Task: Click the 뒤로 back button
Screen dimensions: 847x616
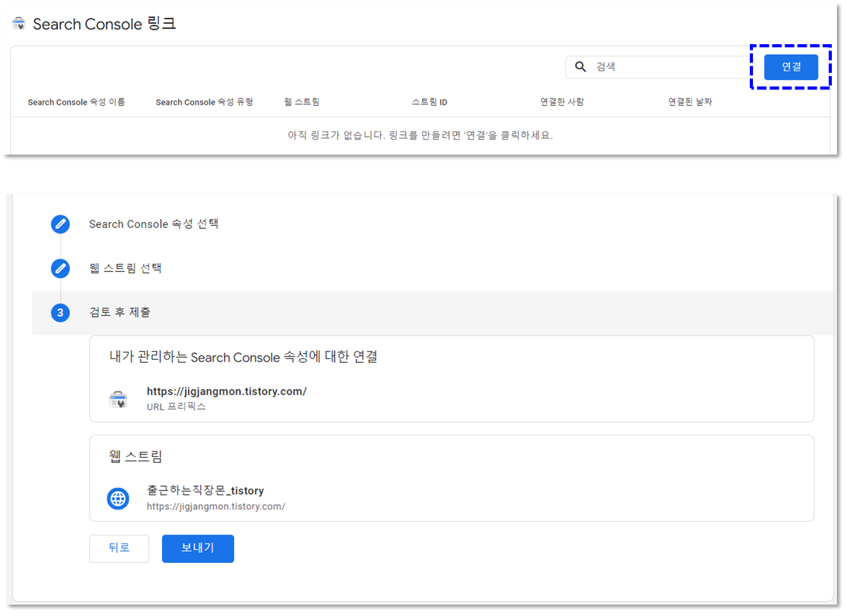Action: [119, 548]
